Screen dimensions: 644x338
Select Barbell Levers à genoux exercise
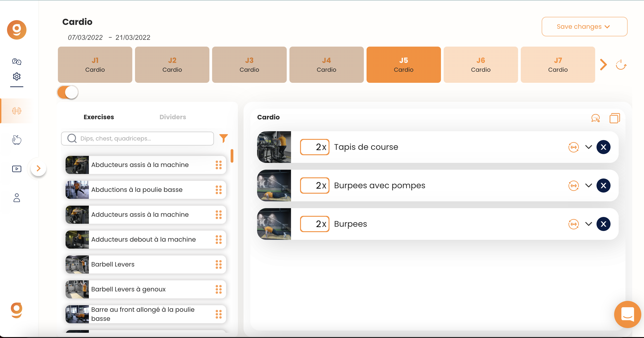click(x=146, y=289)
